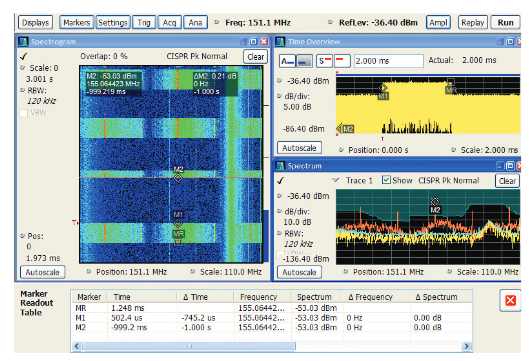Click the Spectrum panel checkmark icon

280,180
